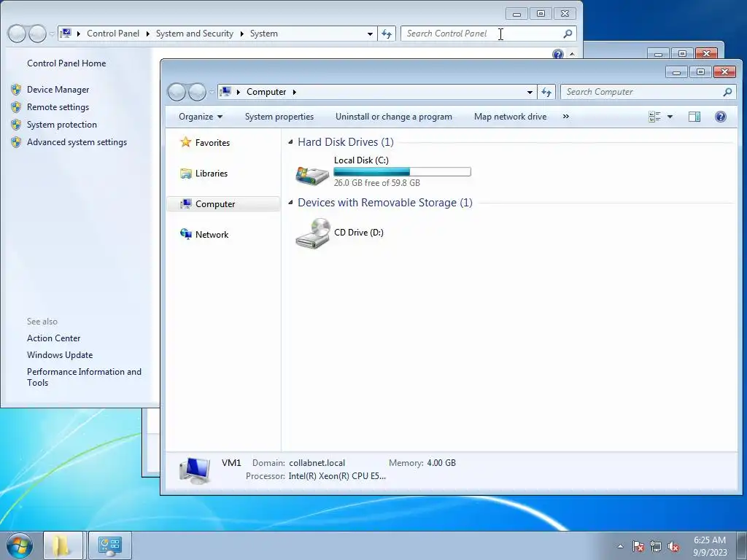Open the Windows Start menu
This screenshot has width=747, height=560.
pyautogui.click(x=20, y=545)
